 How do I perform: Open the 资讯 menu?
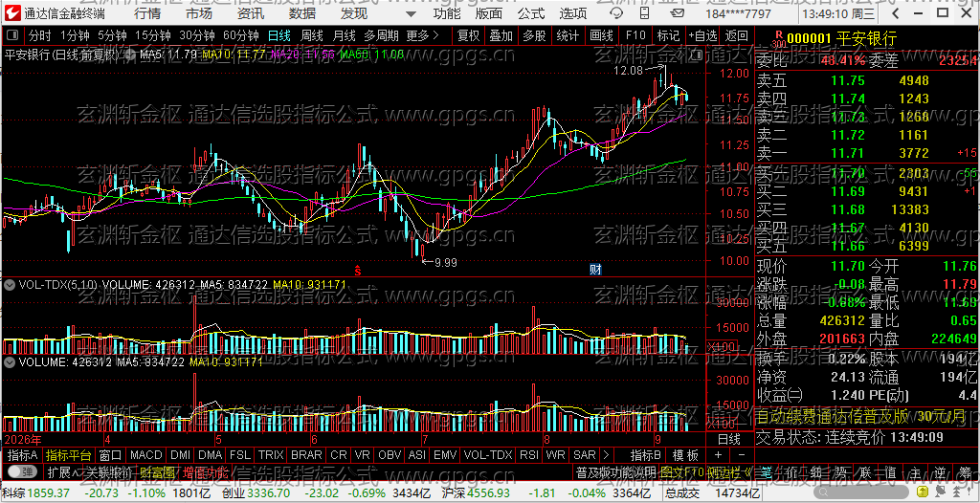tap(251, 13)
